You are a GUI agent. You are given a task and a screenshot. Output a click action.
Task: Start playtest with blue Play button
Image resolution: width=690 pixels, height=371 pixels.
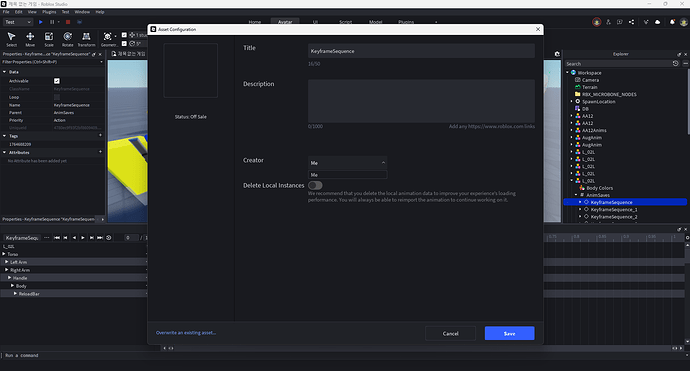40,22
